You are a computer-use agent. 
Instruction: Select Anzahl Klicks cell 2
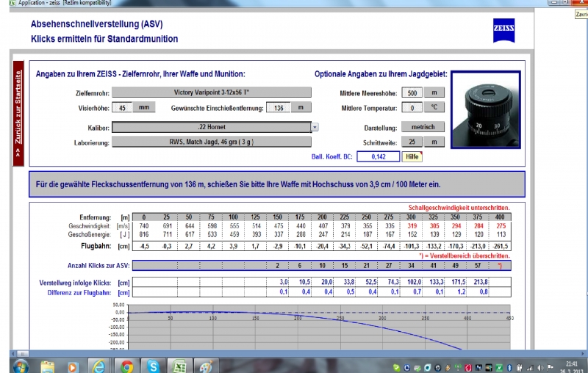[278, 266]
